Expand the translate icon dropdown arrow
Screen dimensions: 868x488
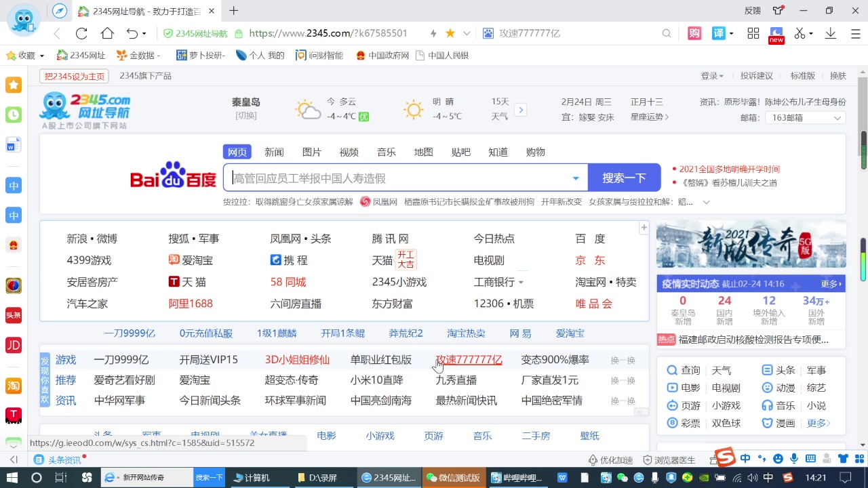coord(731,34)
